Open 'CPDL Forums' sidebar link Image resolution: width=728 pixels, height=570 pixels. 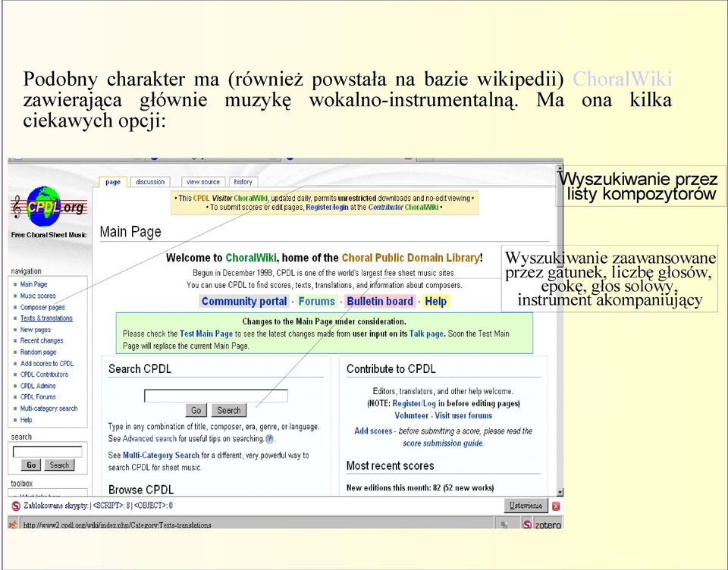pyautogui.click(x=38, y=397)
